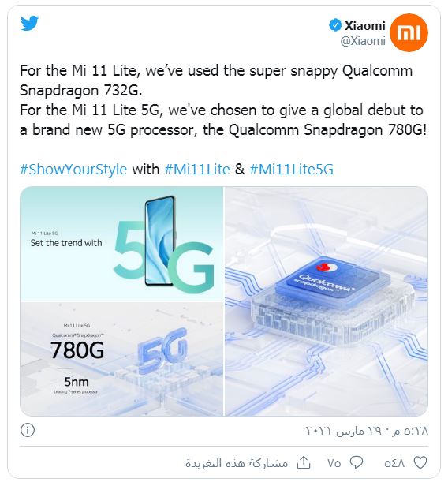The height and width of the screenshot is (486, 448).
Task: Like the tweet with the heart icon
Action: (x=420, y=463)
